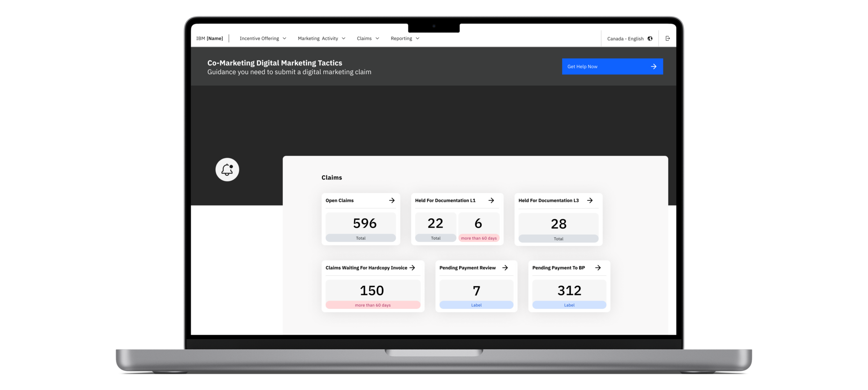868x390 pixels.
Task: Click arrow on Pending Payment To BP
Action: coord(598,268)
